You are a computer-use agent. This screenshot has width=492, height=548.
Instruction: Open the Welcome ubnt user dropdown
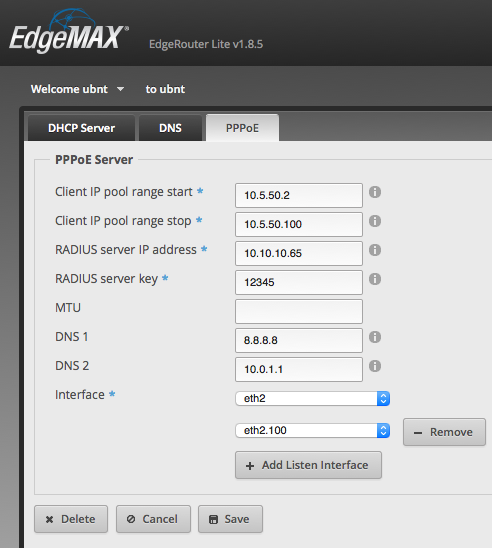[77, 89]
